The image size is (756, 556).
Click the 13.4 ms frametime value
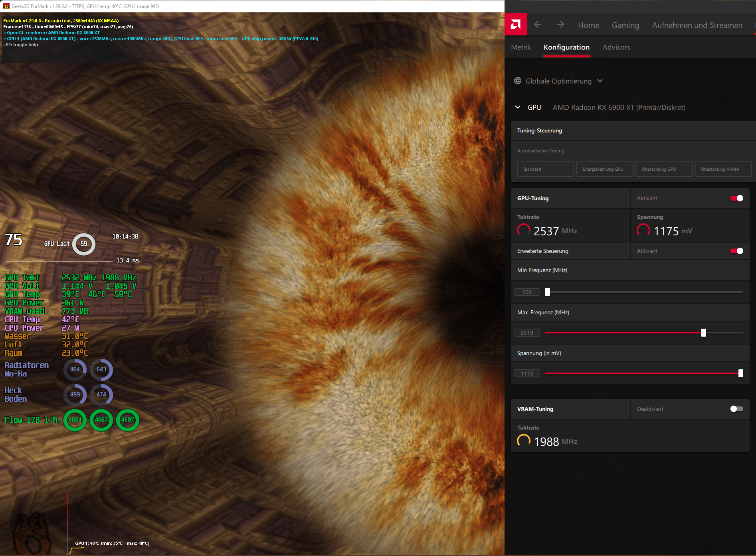pos(128,260)
